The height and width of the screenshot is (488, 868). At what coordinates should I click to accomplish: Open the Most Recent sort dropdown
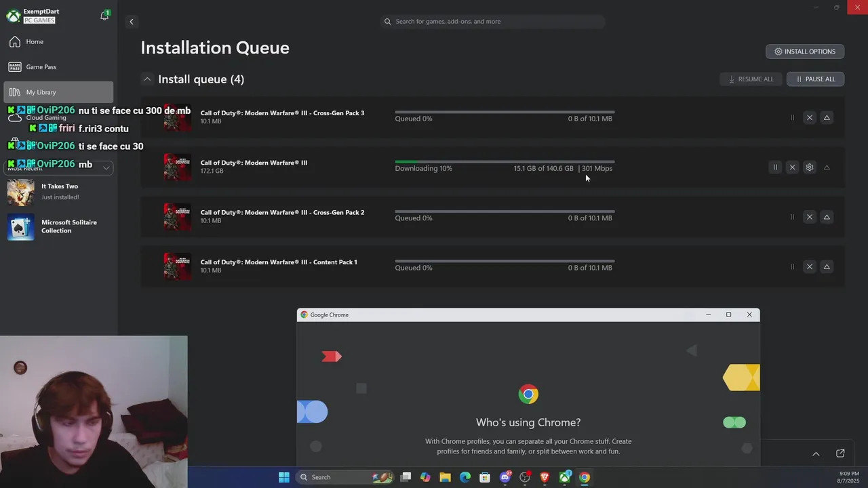coord(58,167)
